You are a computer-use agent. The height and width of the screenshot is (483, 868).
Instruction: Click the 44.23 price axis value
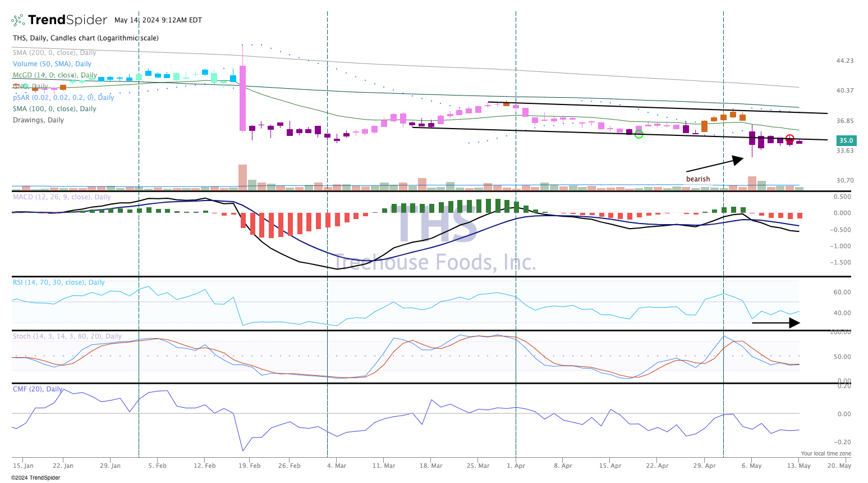(x=844, y=61)
